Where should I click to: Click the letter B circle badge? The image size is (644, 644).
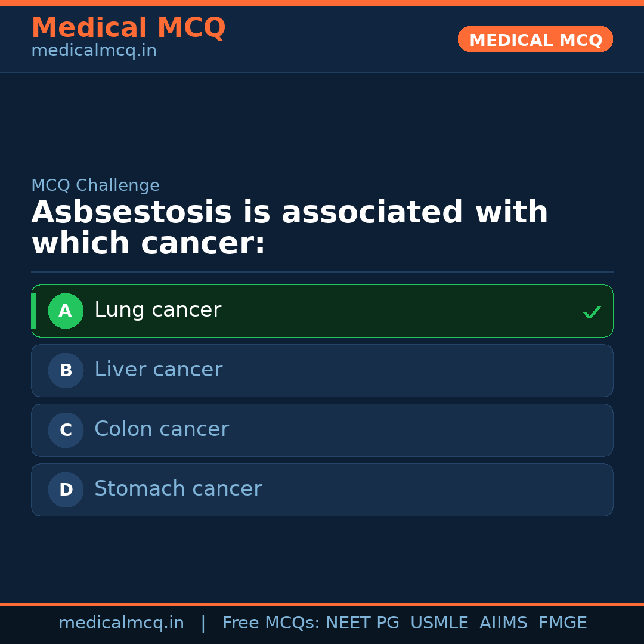click(x=66, y=370)
